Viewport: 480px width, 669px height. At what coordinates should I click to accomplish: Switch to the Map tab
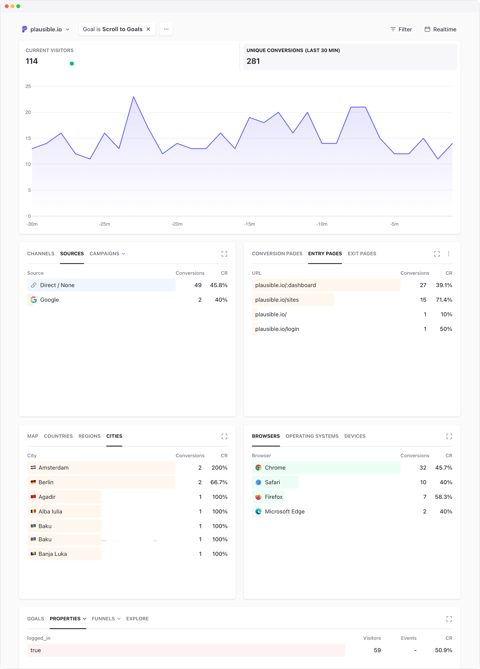[x=32, y=436]
